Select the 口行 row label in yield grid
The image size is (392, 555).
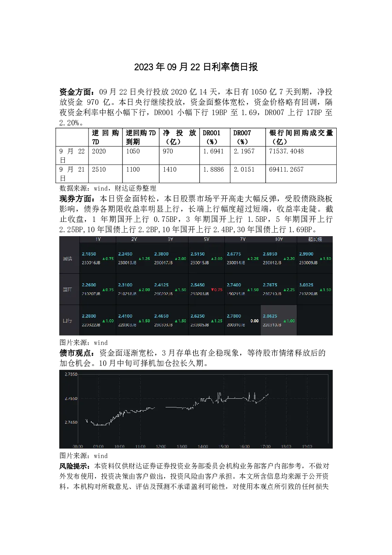(68, 320)
